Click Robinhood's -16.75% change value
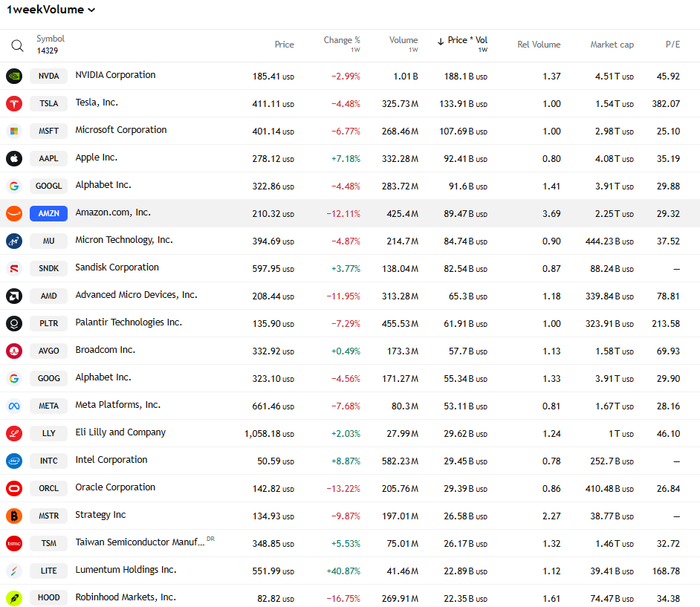Screen dimensions: 700x607 click(x=343, y=599)
